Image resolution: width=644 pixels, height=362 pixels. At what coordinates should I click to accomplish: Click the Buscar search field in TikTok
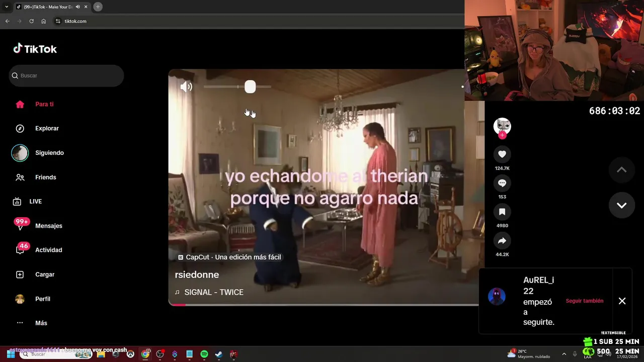tap(66, 75)
